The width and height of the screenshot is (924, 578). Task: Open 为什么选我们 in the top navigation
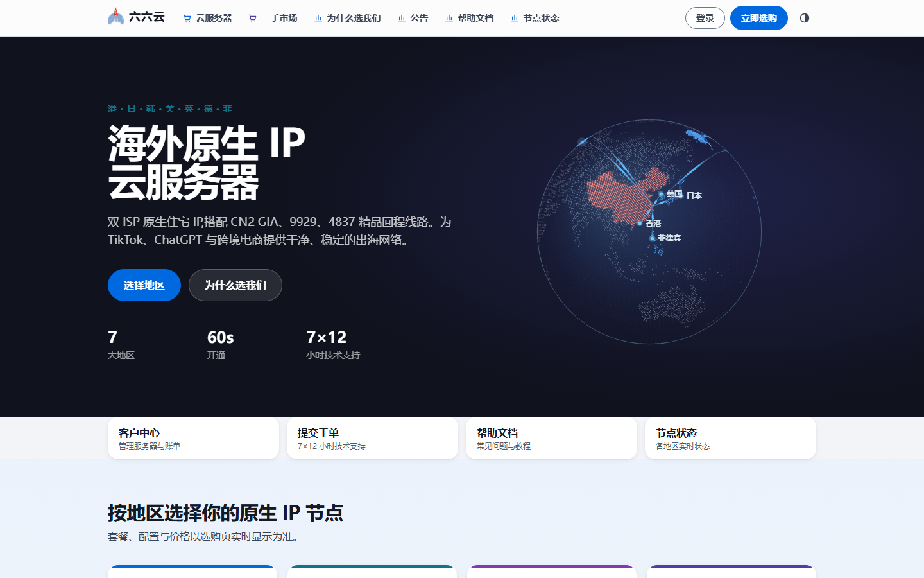click(347, 18)
